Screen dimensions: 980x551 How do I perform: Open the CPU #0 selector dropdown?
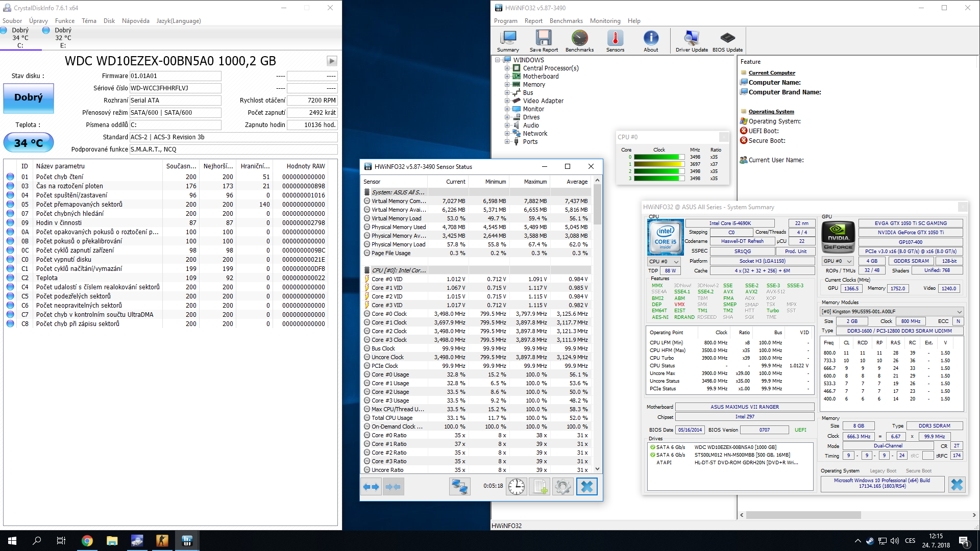(x=664, y=261)
